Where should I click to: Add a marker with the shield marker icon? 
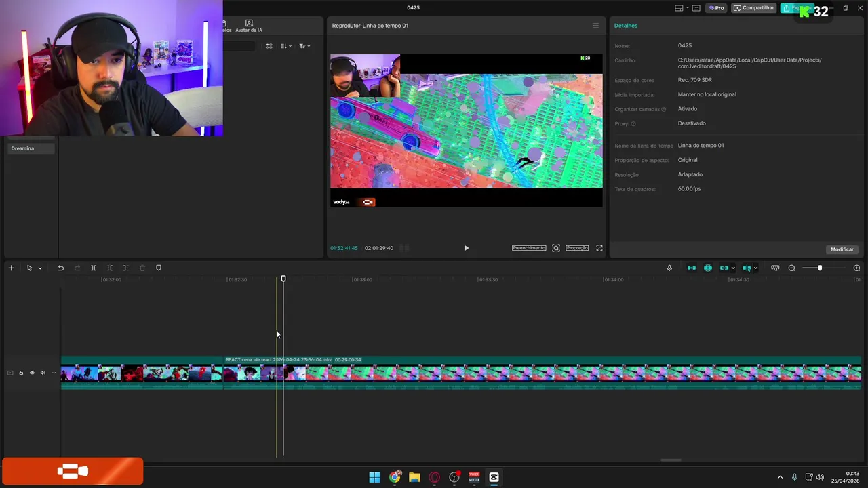point(159,268)
